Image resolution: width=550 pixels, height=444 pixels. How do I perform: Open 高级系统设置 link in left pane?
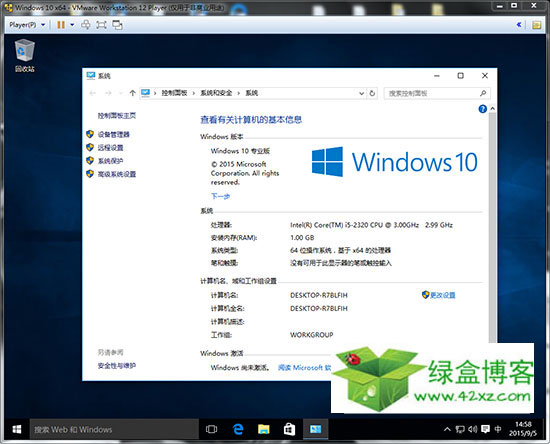[x=117, y=174]
